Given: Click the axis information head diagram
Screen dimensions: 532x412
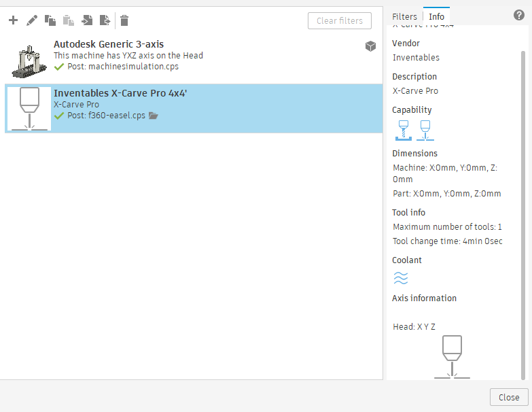Looking at the screenshot, I should pyautogui.click(x=452, y=357).
